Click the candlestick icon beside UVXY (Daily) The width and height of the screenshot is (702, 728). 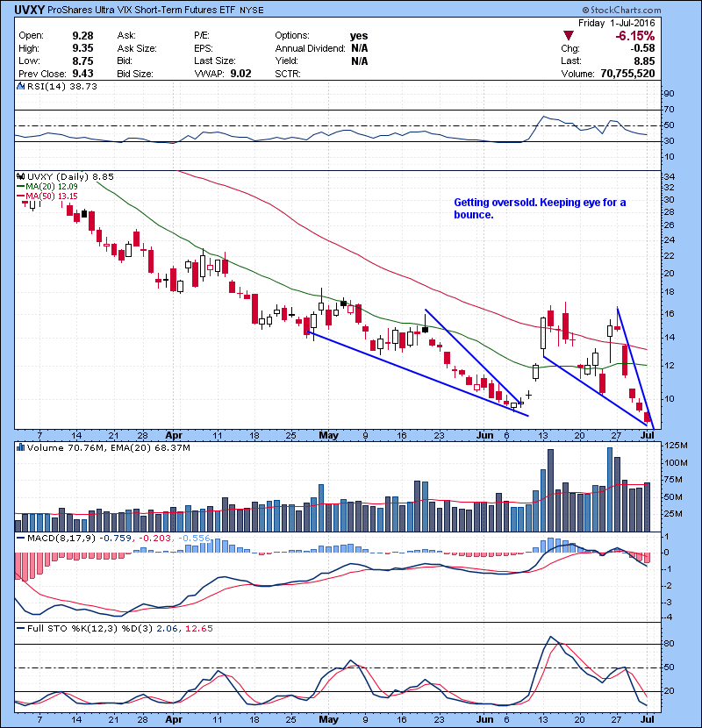[20, 176]
